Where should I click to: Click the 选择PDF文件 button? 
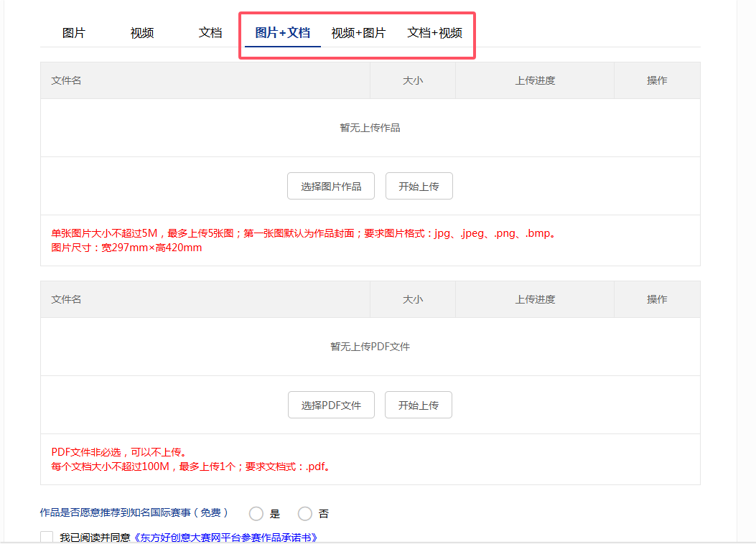[x=331, y=404]
